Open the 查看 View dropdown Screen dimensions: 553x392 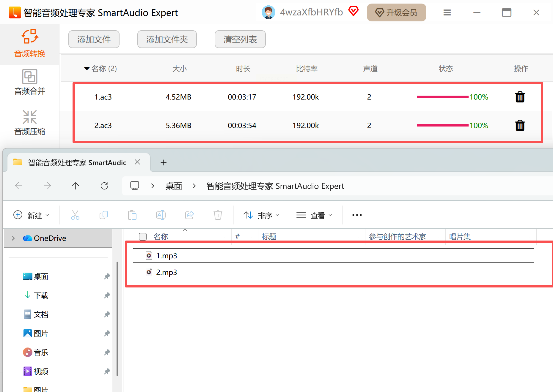(x=314, y=215)
